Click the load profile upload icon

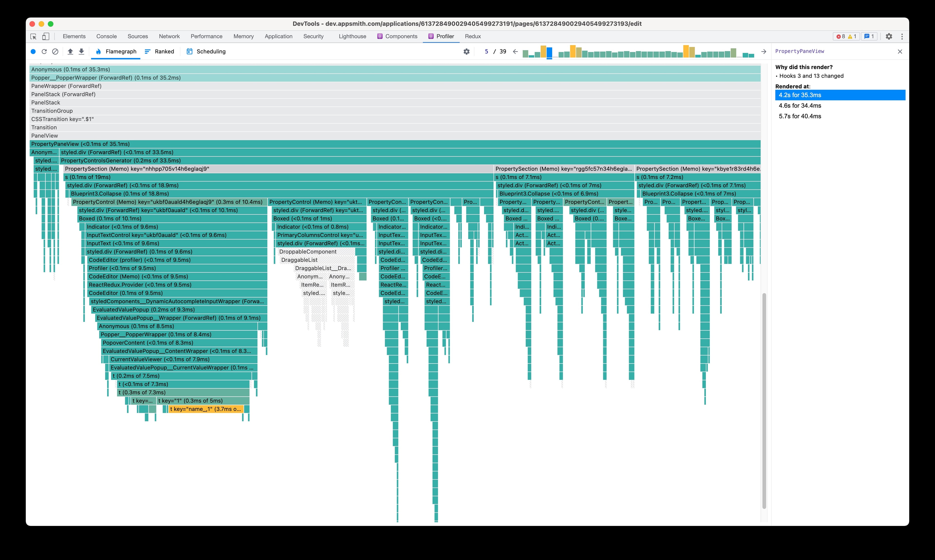tap(70, 51)
